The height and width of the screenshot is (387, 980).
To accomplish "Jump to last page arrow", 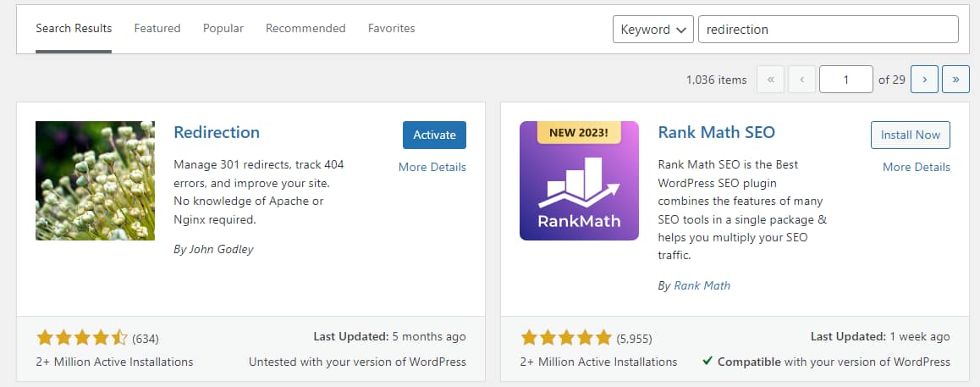I will (955, 80).
